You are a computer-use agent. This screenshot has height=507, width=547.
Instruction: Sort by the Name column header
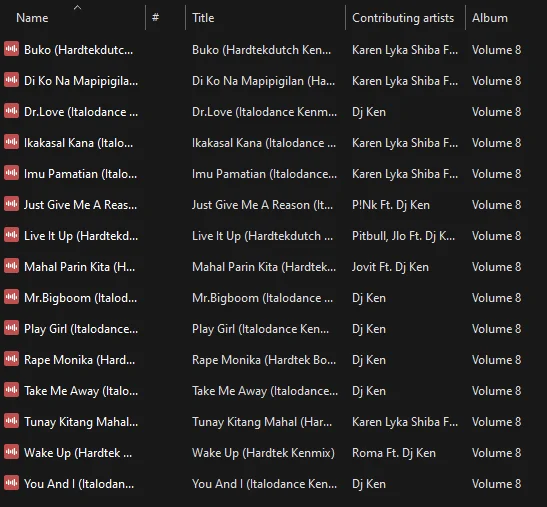(32, 18)
